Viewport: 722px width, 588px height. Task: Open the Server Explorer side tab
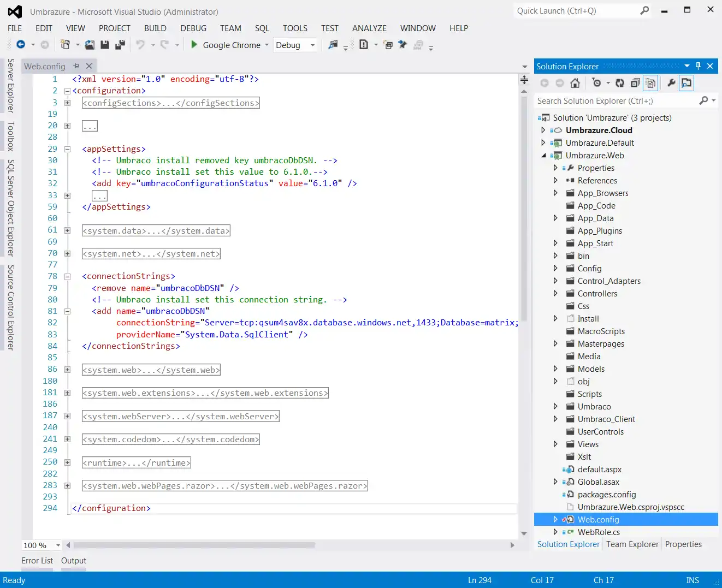(x=10, y=86)
